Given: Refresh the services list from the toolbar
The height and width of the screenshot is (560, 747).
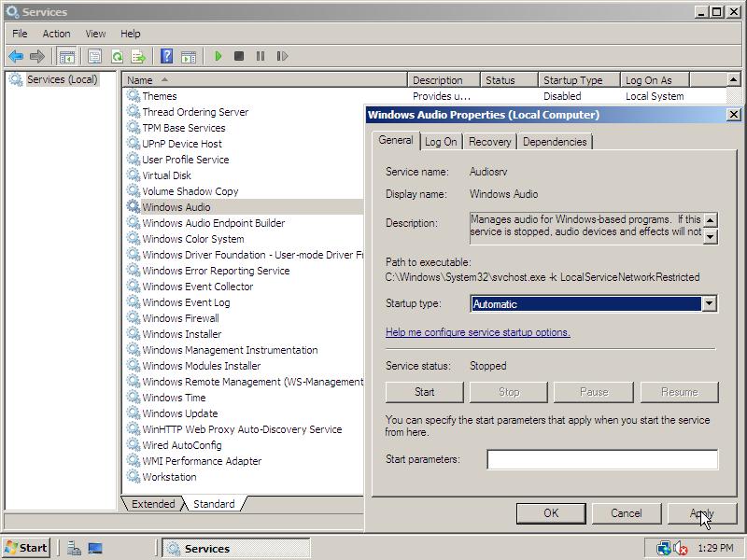Looking at the screenshot, I should pyautogui.click(x=117, y=56).
